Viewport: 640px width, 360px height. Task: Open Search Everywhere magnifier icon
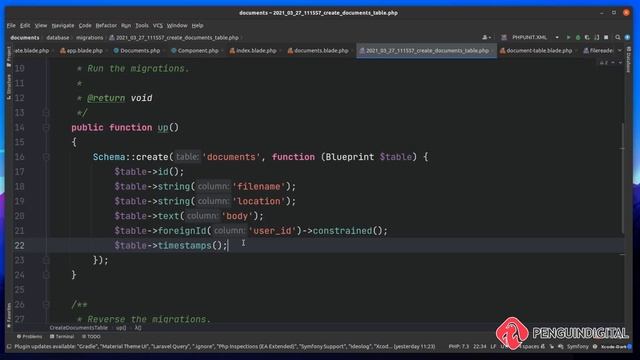coord(618,38)
